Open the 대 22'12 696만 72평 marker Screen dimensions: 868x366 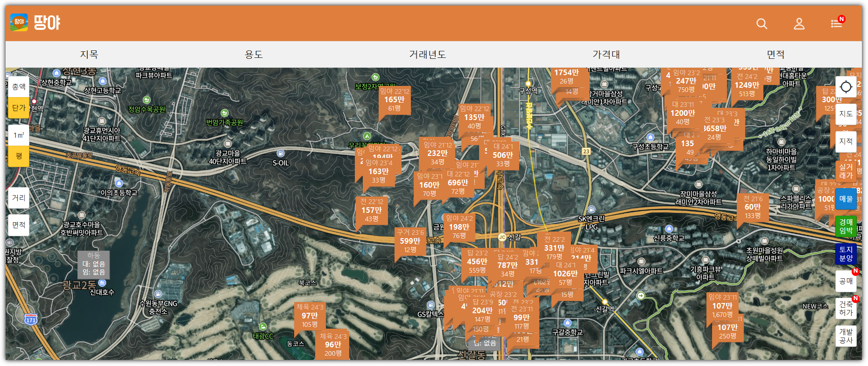tap(458, 183)
